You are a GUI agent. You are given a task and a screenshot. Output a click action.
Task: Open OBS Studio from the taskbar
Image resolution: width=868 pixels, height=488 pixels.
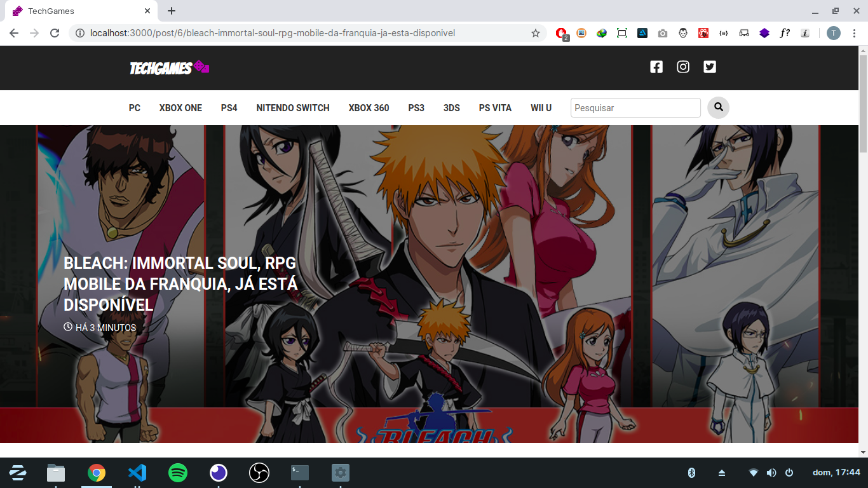[x=259, y=473]
